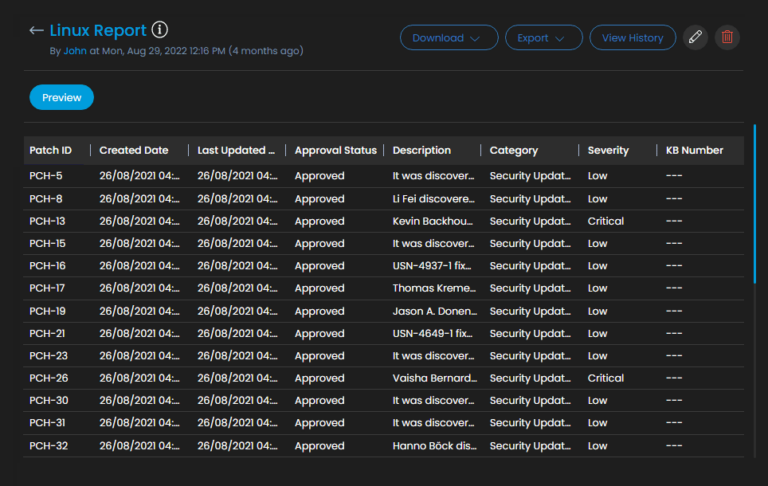Click the Description column header

(421, 150)
